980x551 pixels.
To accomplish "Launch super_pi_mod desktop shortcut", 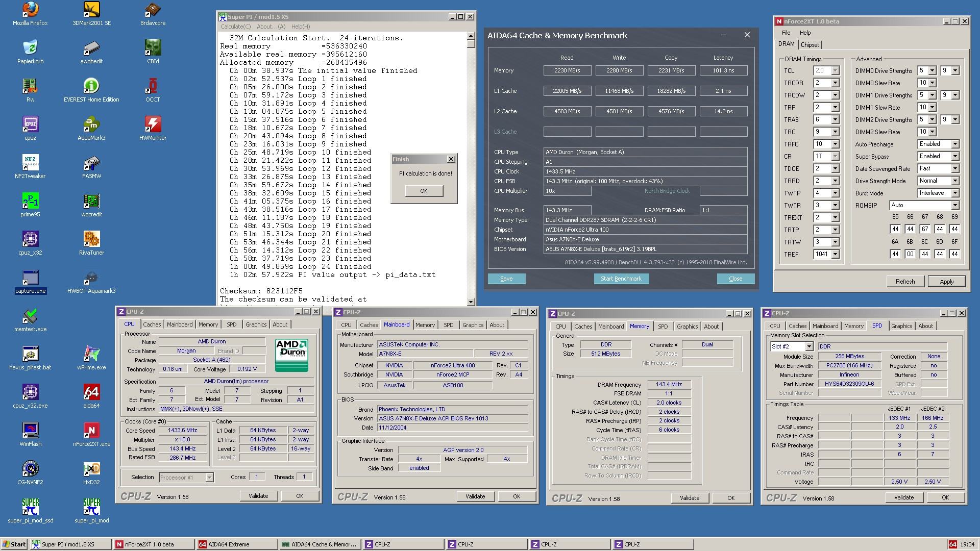I will click(x=91, y=511).
